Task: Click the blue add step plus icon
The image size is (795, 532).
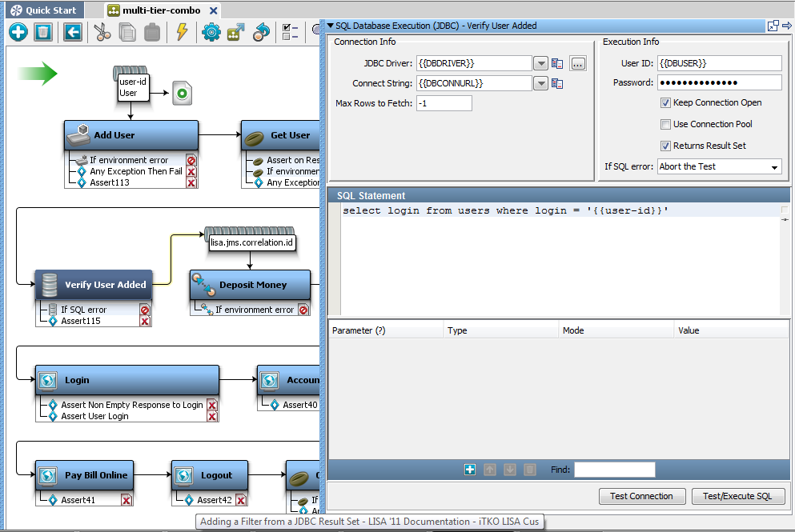Action: click(x=18, y=32)
